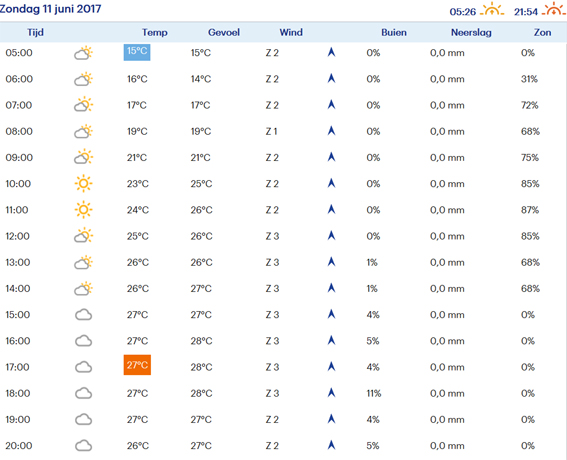
Task: Click the Wind column header
Action: coord(291,33)
